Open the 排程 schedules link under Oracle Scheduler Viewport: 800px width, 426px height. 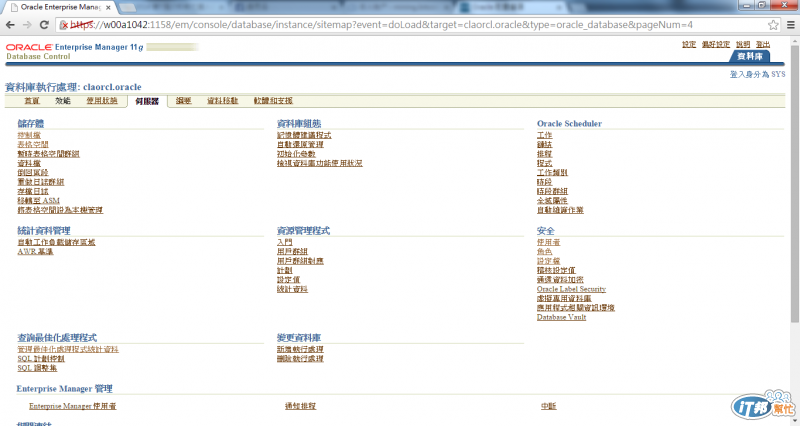pyautogui.click(x=544, y=154)
